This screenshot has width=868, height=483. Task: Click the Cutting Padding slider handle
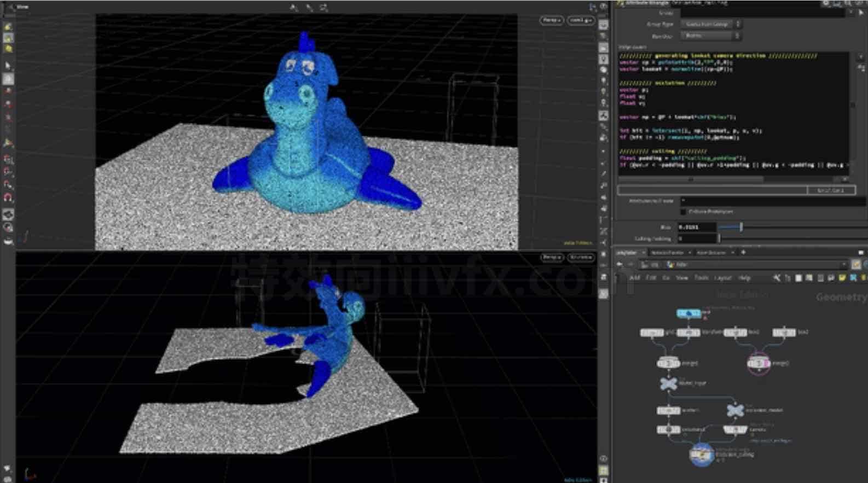coord(719,238)
